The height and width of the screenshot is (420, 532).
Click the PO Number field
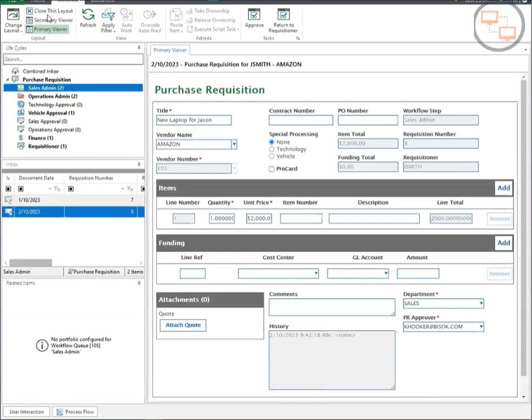(x=368, y=120)
